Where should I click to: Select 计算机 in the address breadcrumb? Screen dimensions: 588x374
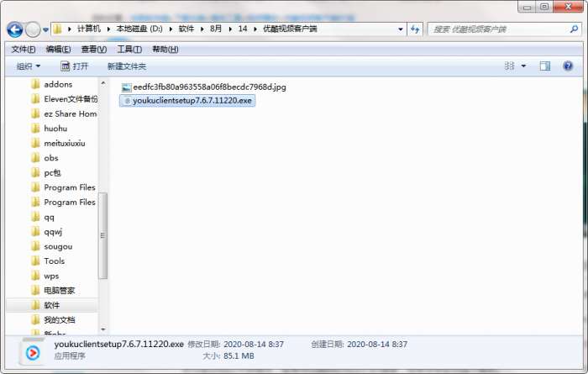click(89, 29)
